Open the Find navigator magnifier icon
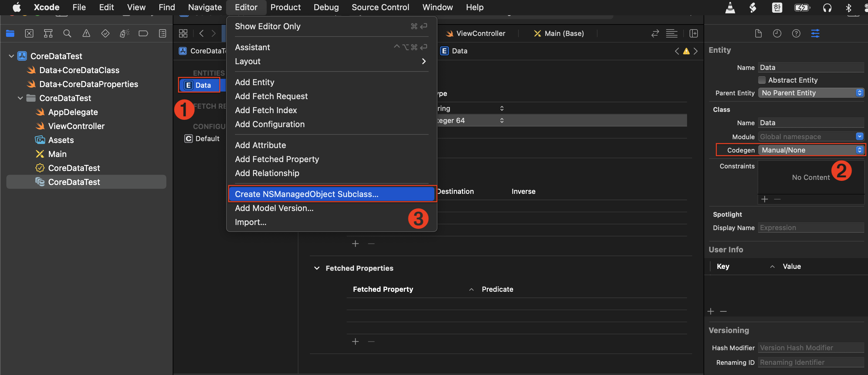The width and height of the screenshot is (868, 375). (67, 33)
